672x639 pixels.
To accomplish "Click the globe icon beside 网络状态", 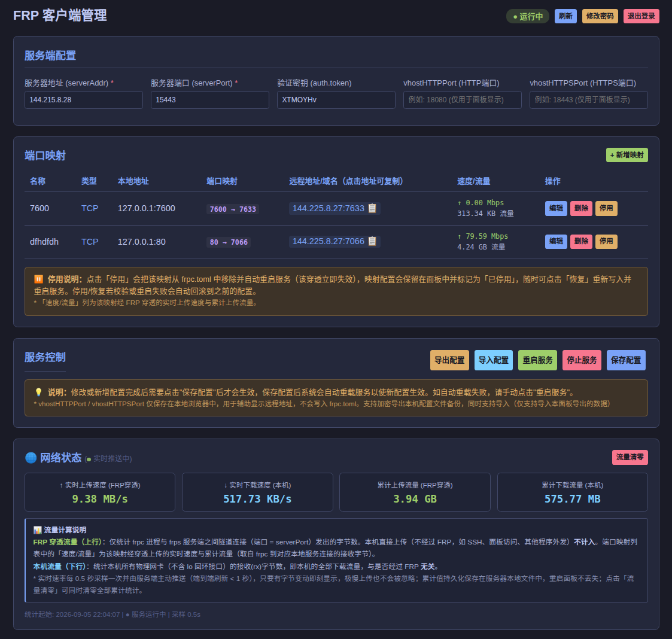I will 31,458.
